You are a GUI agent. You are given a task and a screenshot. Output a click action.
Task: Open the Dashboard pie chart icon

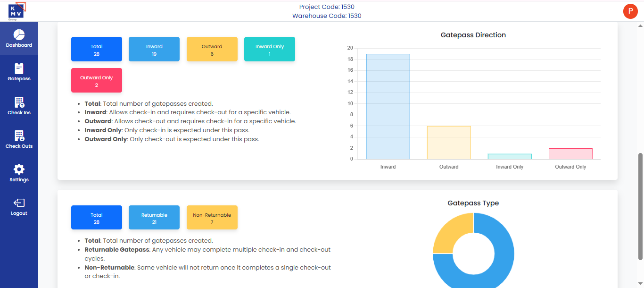(x=19, y=35)
